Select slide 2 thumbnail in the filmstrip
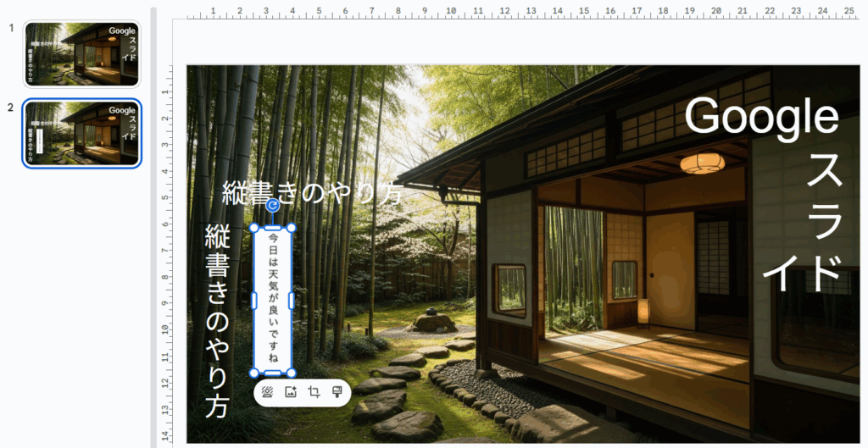The width and height of the screenshot is (868, 448). pyautogui.click(x=82, y=133)
